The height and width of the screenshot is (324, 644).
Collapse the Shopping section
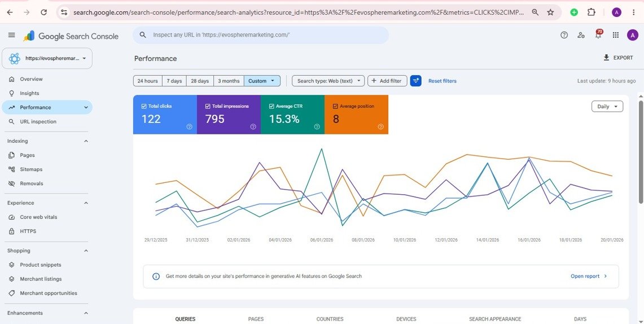(86, 251)
